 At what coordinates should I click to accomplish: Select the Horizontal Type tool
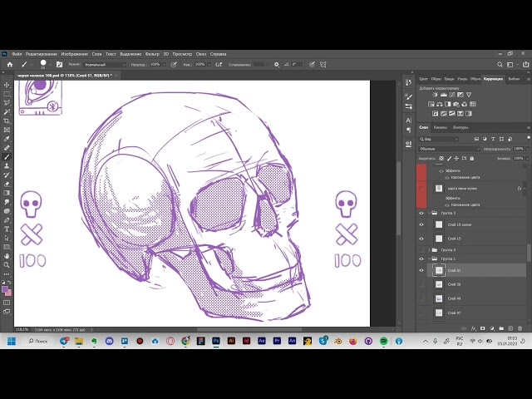pyautogui.click(x=7, y=229)
